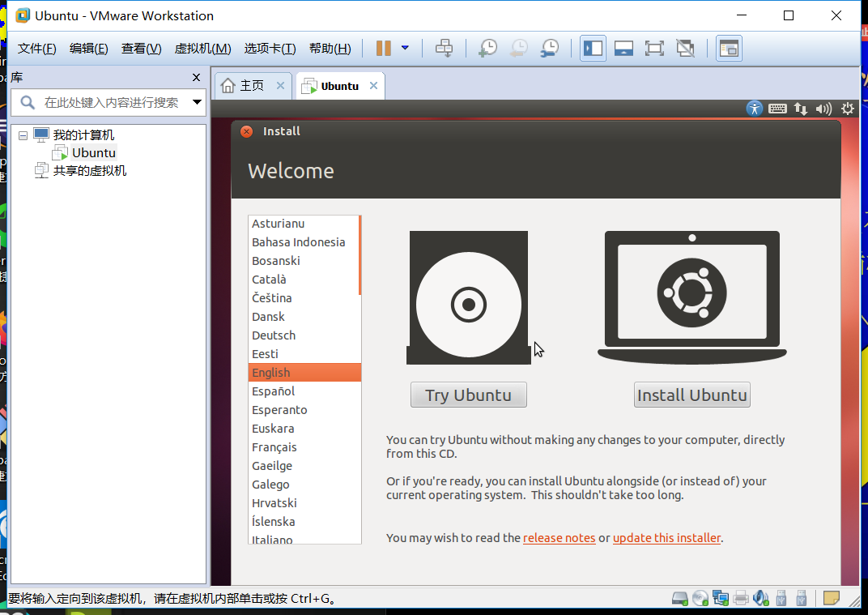Send Ctrl+Alt+Del to the virtual machine
Image resolution: width=868 pixels, height=615 pixels.
(x=444, y=48)
